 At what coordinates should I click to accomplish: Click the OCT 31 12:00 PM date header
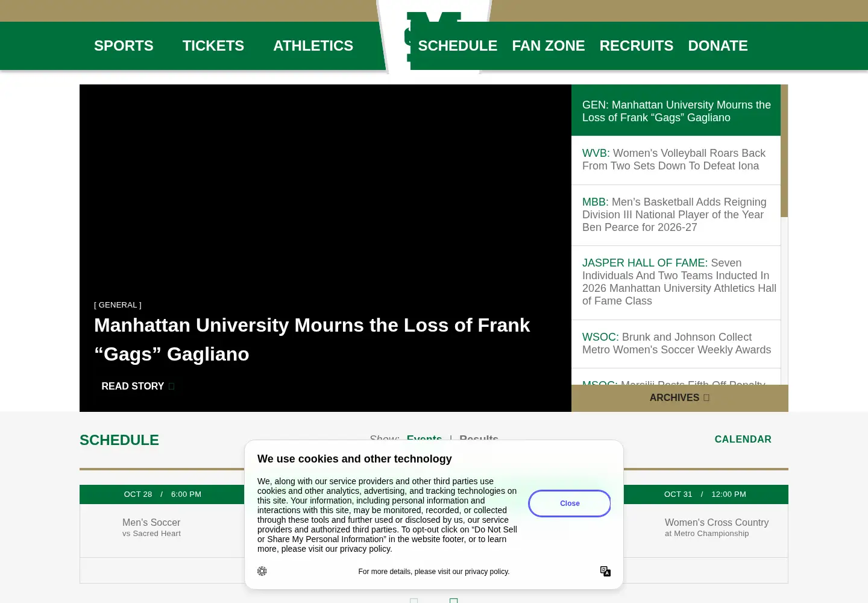[x=705, y=494]
